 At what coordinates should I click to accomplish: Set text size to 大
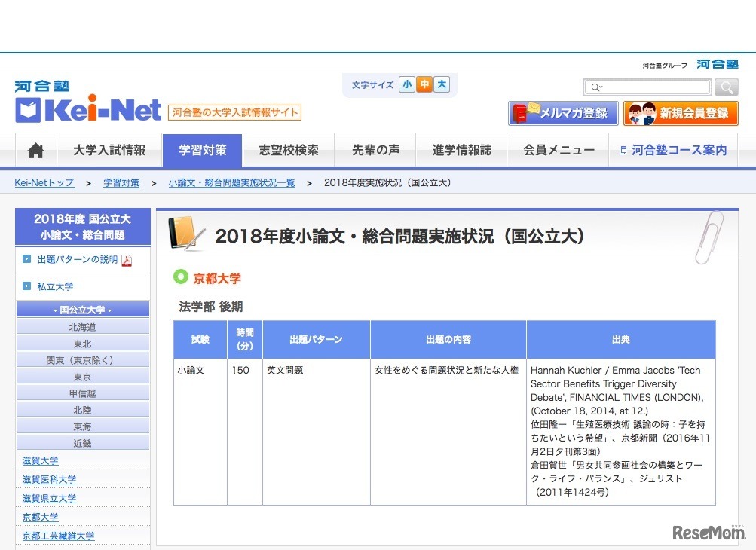[x=442, y=85]
